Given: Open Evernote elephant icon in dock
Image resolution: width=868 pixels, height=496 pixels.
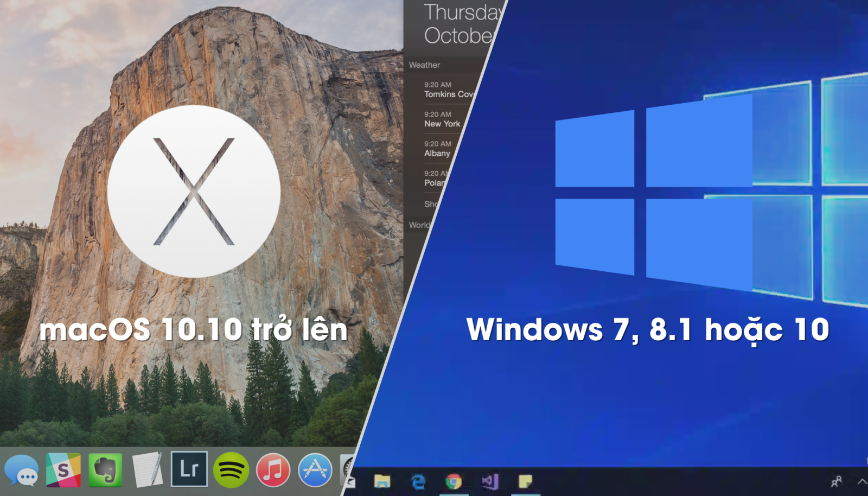Looking at the screenshot, I should (105, 470).
